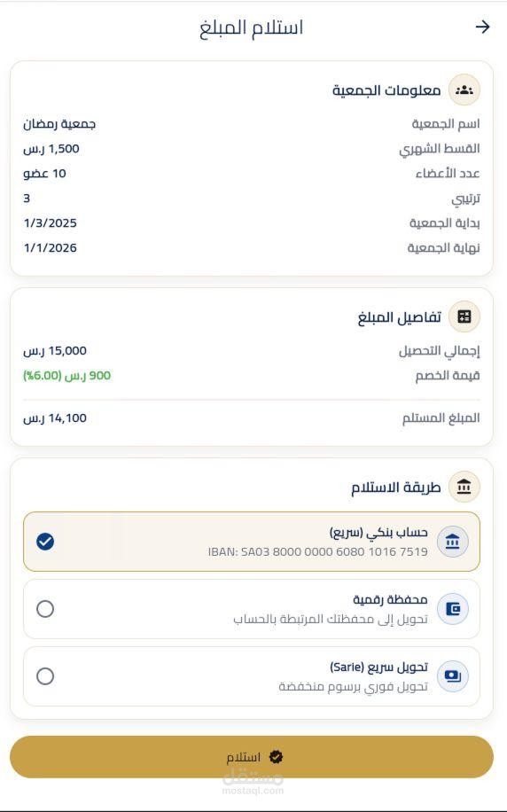507x812 pixels.
Task: Click the cash icon in تحويل سريع option
Action: coord(453,675)
